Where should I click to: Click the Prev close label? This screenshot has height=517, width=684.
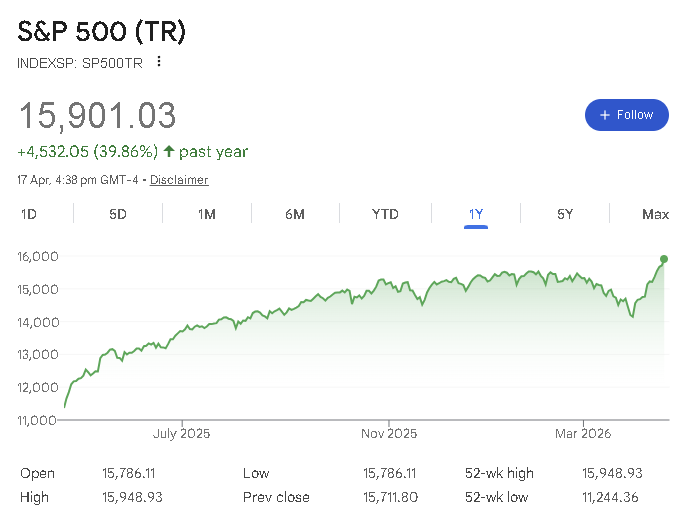(x=276, y=497)
